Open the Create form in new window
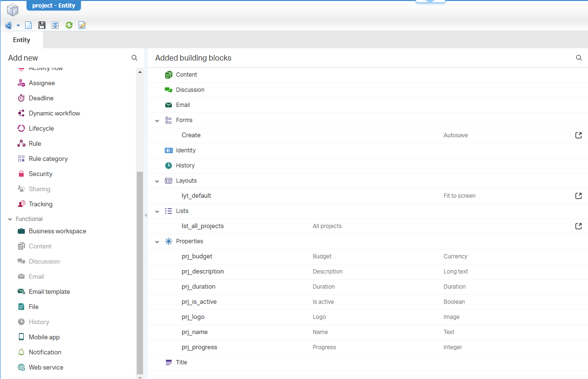The height and width of the screenshot is (379, 588). (x=578, y=135)
